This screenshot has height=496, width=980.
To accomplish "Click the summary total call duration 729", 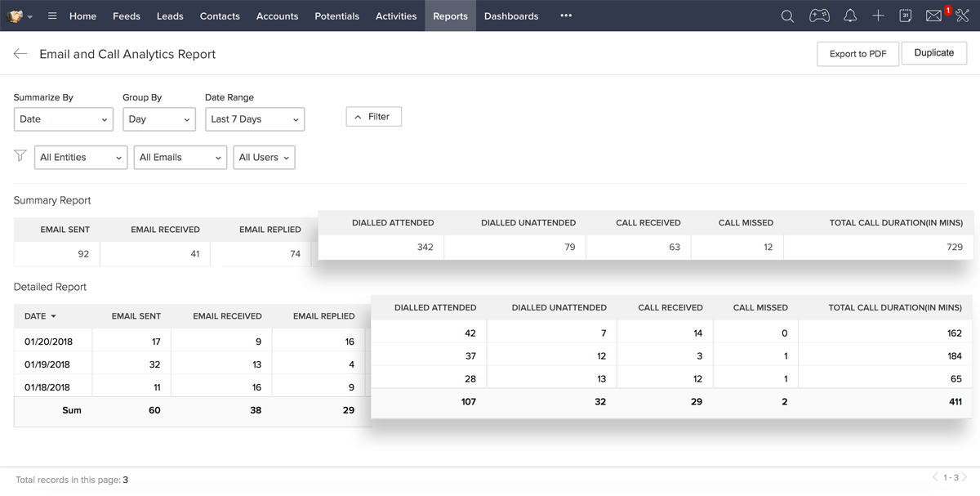I will pyautogui.click(x=955, y=247).
